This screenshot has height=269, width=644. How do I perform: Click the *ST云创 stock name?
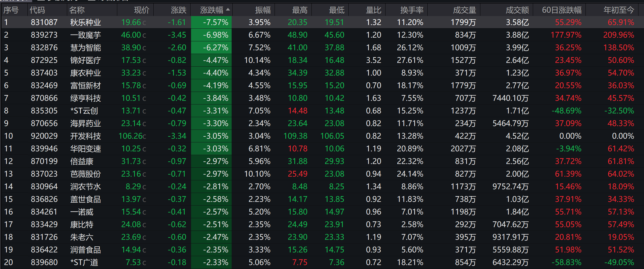click(x=84, y=111)
